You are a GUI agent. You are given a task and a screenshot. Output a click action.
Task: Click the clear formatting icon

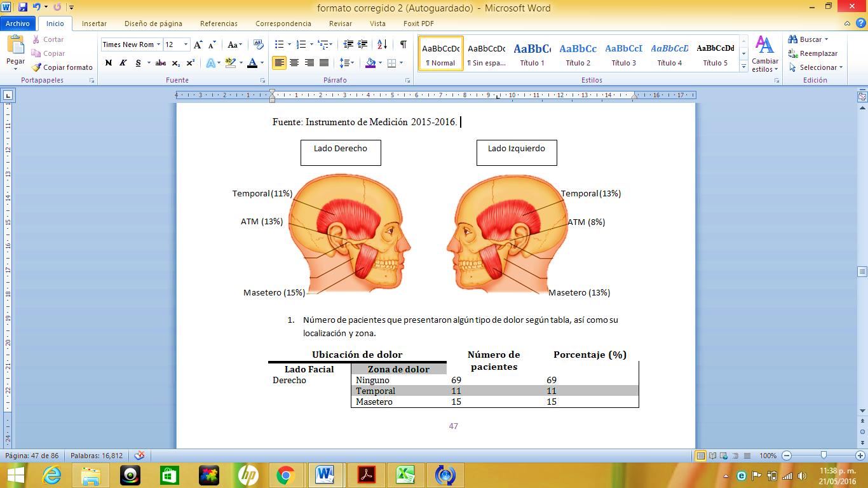[x=258, y=44]
